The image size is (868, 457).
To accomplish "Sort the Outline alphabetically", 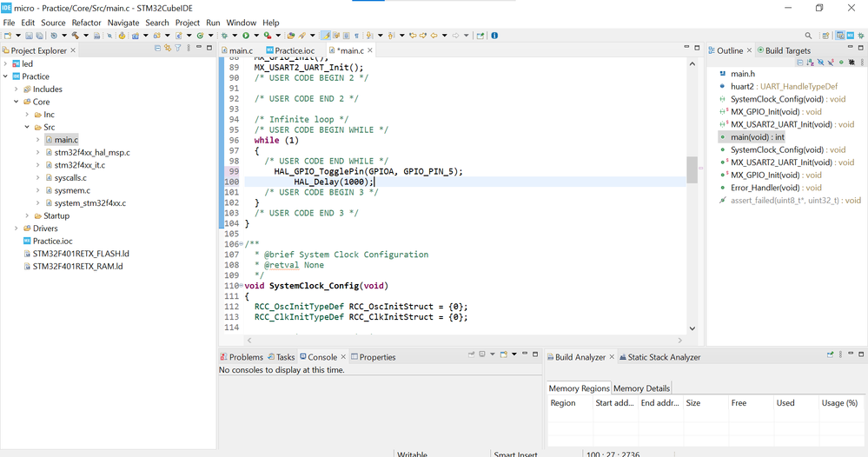I will click(x=811, y=63).
